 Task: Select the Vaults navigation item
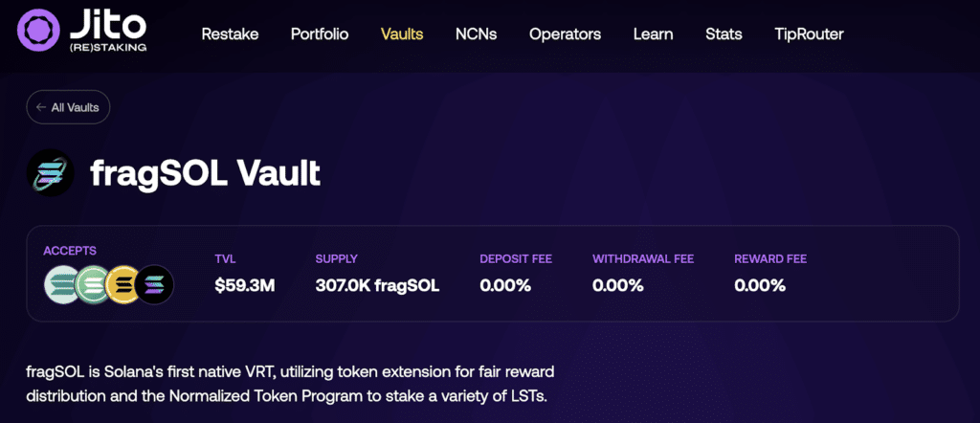tap(402, 34)
